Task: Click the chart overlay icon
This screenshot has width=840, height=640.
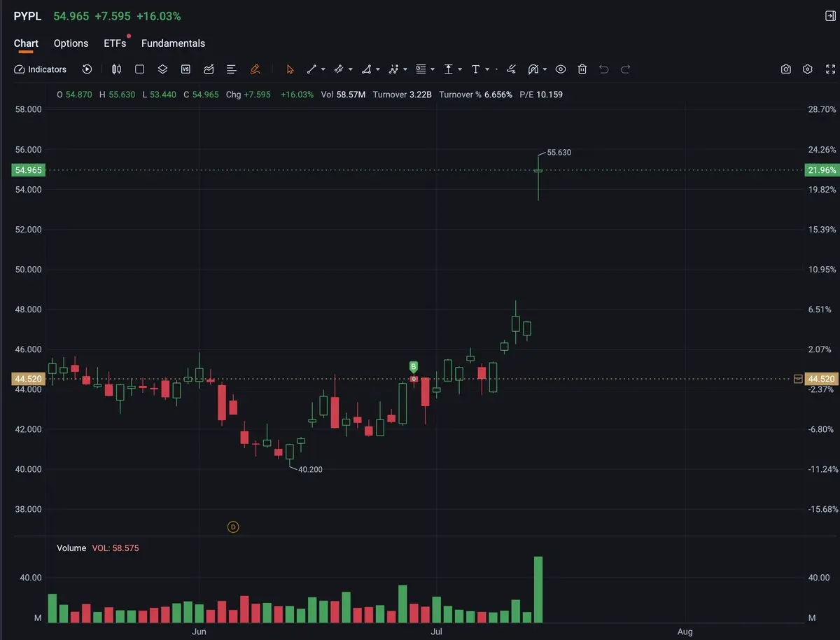Action: point(209,69)
